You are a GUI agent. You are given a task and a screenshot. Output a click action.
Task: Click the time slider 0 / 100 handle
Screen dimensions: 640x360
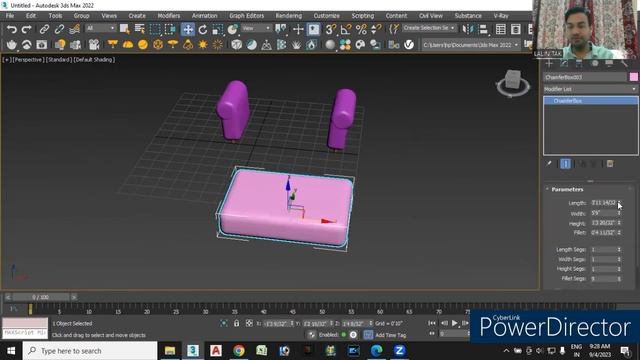40,297
